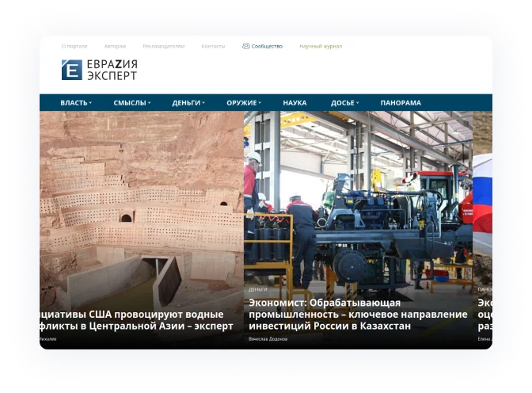Screen dimensions: 532x393
Task: Click the Сообщество community people icon
Action: [x=245, y=46]
